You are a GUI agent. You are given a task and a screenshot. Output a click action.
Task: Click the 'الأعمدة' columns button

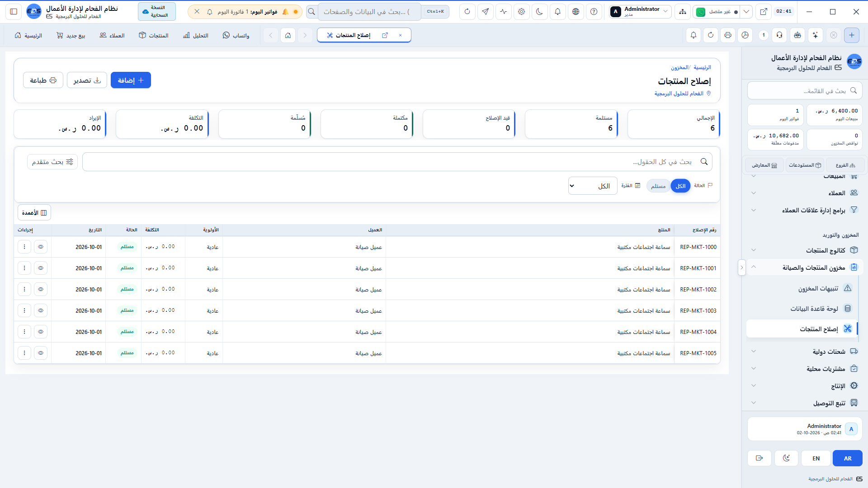coord(34,213)
